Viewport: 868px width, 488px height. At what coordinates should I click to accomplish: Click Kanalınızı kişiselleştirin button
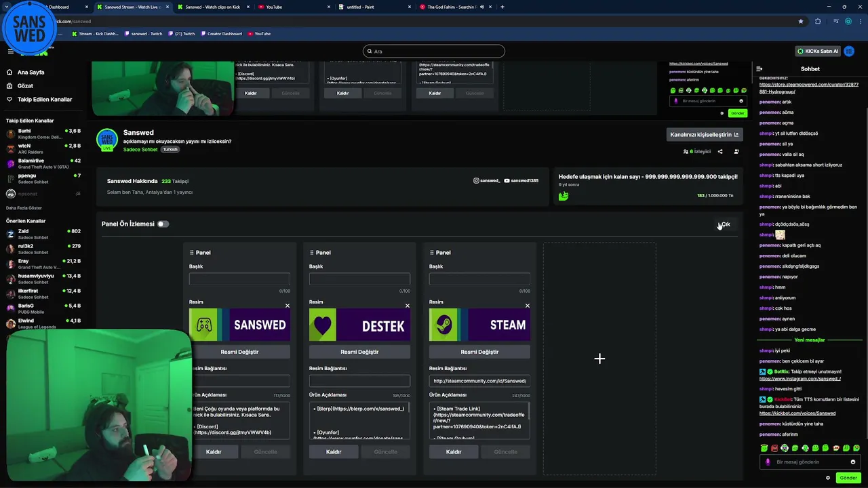(x=705, y=134)
